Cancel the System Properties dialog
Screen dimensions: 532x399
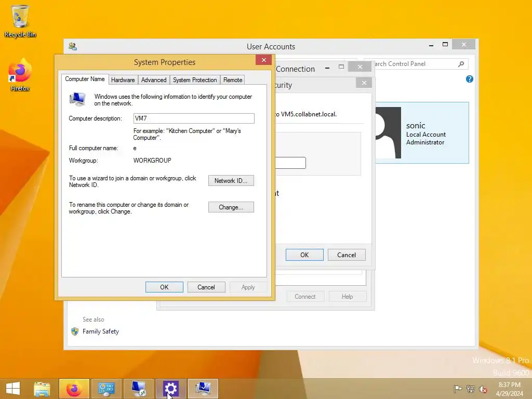[x=206, y=287]
